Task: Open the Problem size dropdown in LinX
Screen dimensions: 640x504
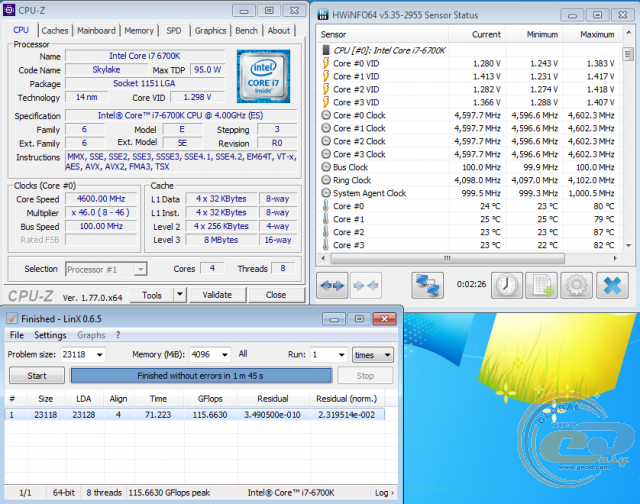Action: pyautogui.click(x=100, y=355)
